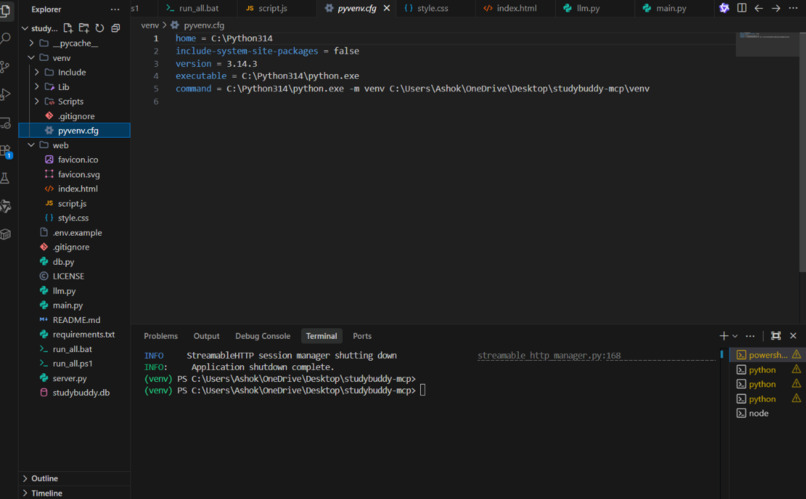This screenshot has height=499, width=806.
Task: Expand the Timeline section
Action: [x=74, y=493]
